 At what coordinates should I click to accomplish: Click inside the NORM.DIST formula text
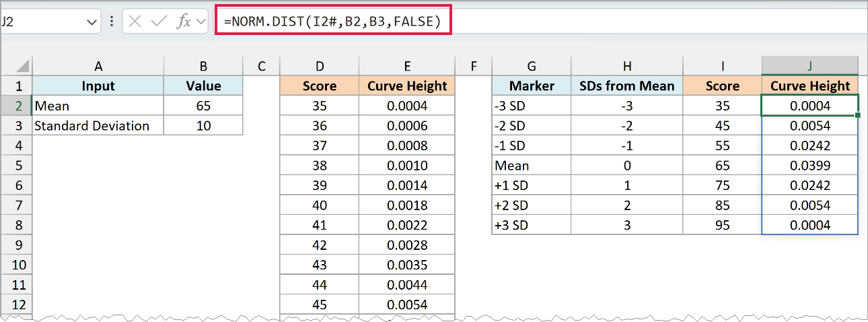[x=332, y=22]
